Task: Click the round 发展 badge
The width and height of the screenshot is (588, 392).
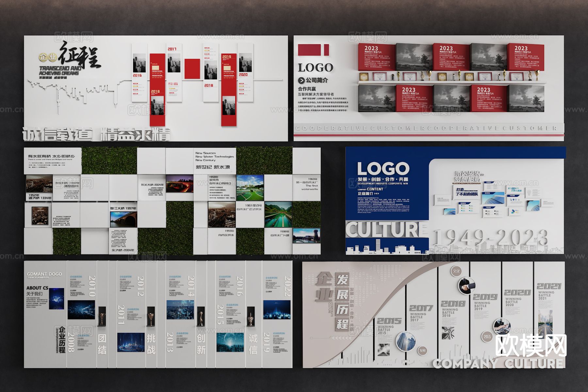Action: click(x=423, y=350)
